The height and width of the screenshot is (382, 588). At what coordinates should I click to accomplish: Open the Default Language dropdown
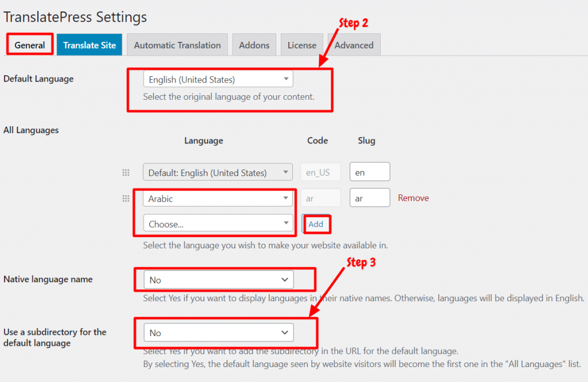tap(218, 79)
